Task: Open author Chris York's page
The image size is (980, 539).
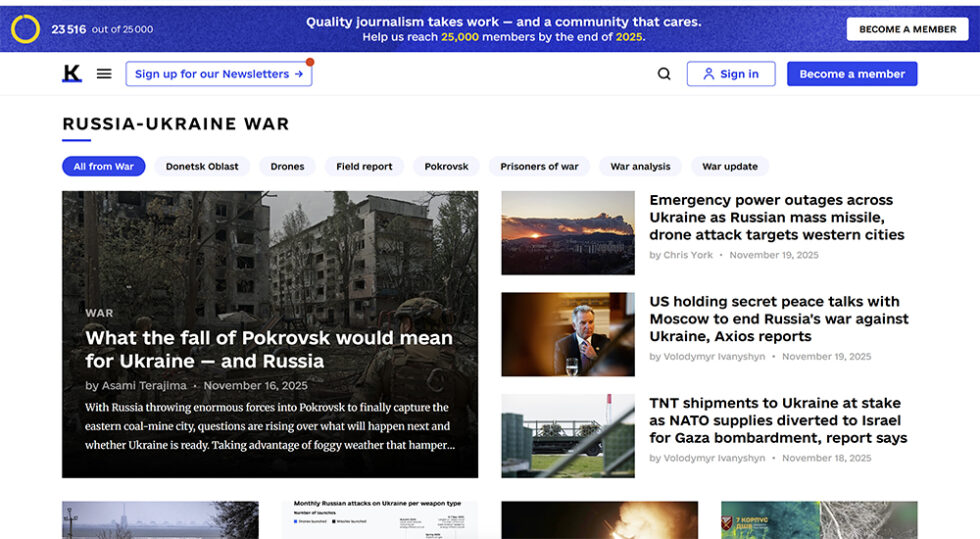Action: 688,255
